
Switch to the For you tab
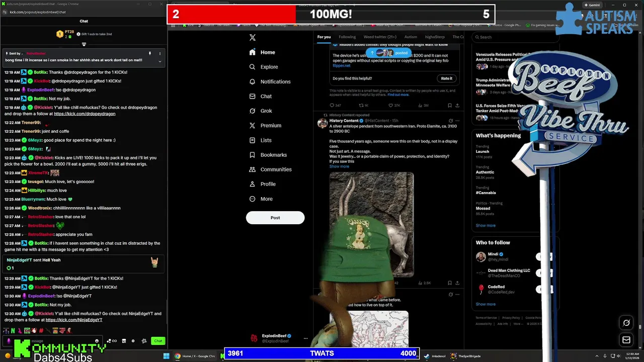coord(324,37)
